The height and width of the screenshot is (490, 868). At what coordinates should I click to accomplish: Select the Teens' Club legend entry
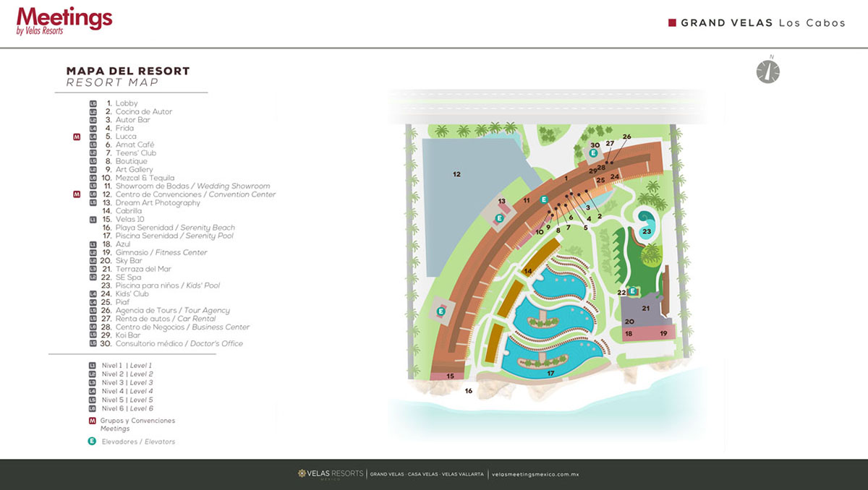click(130, 153)
